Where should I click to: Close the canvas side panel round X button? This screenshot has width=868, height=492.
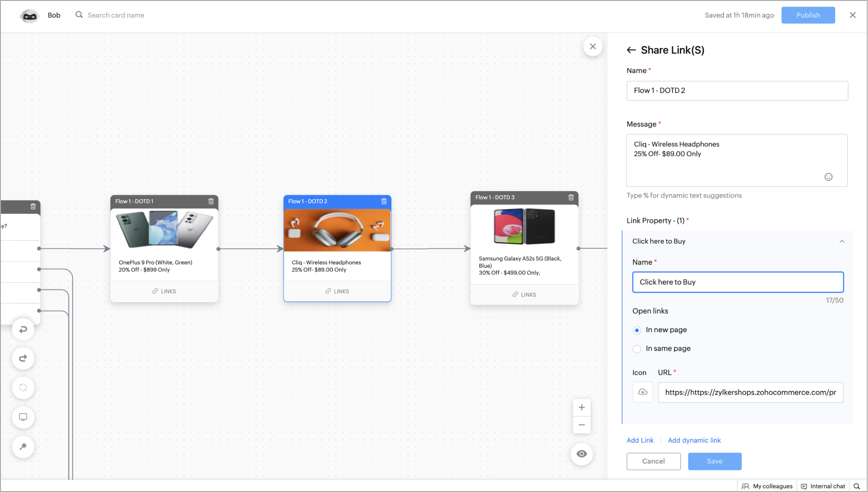(x=593, y=46)
